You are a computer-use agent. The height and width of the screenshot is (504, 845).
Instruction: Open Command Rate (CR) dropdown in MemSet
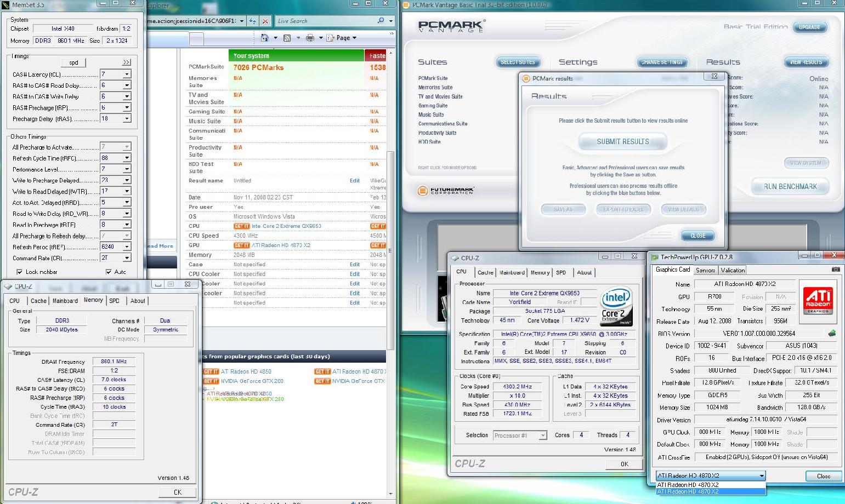(x=127, y=258)
